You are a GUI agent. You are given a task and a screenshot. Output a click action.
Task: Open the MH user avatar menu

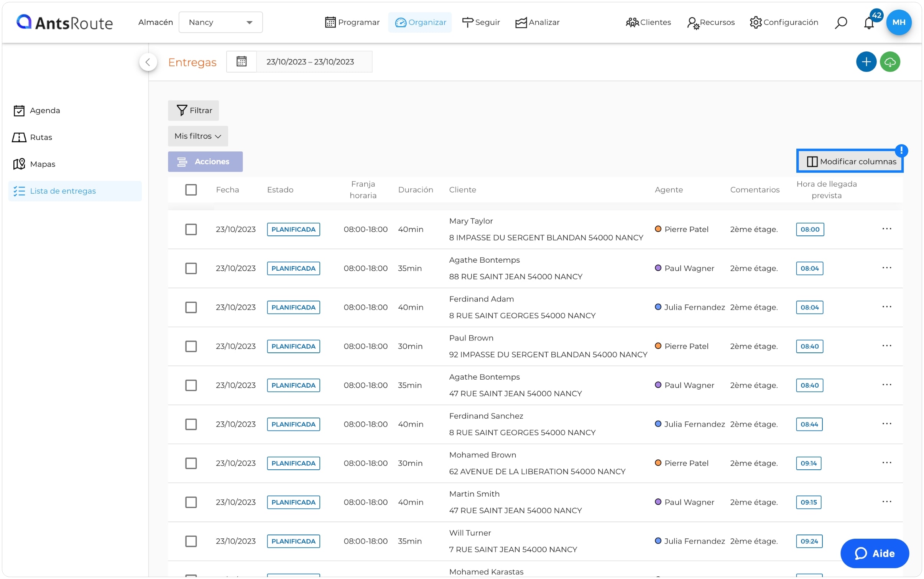(899, 22)
